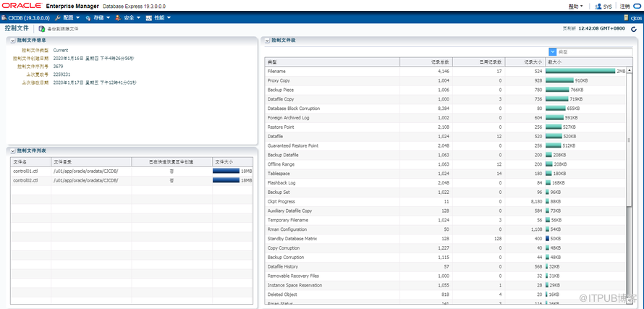Select the Rman Configuration row
This screenshot has width=644, height=309.
[446, 229]
